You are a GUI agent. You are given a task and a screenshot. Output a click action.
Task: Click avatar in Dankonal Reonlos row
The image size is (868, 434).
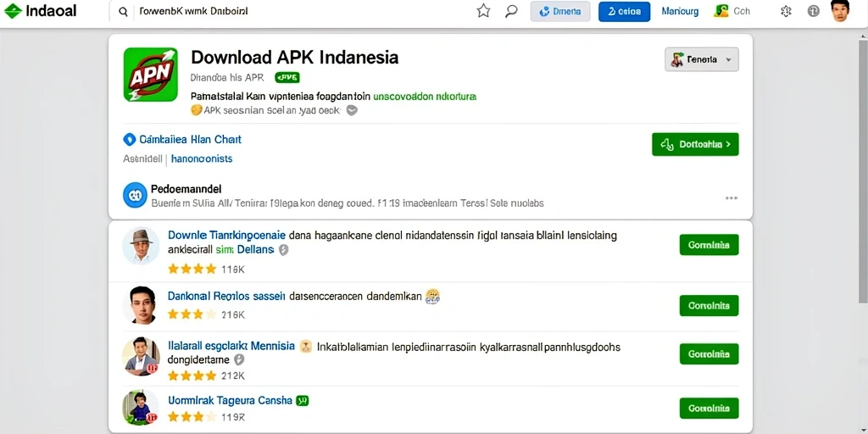pos(140,304)
